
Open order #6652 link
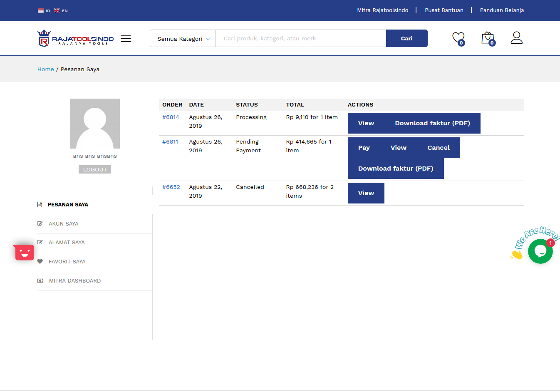click(171, 187)
